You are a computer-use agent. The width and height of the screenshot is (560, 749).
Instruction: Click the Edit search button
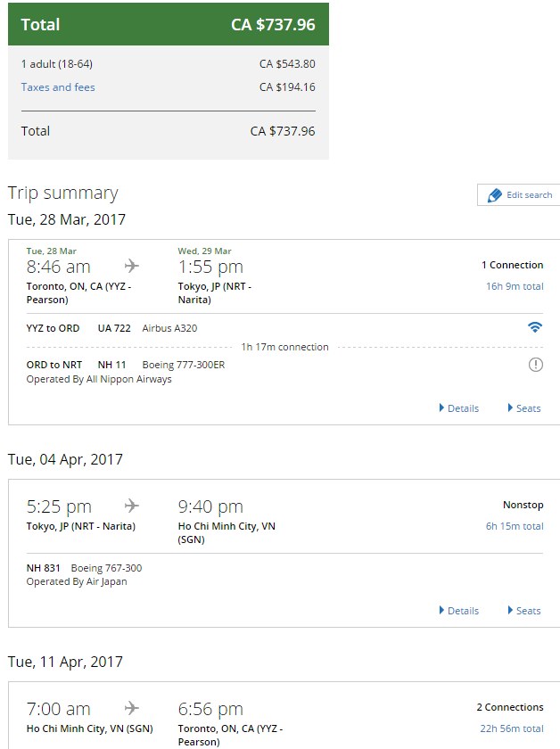coord(519,195)
